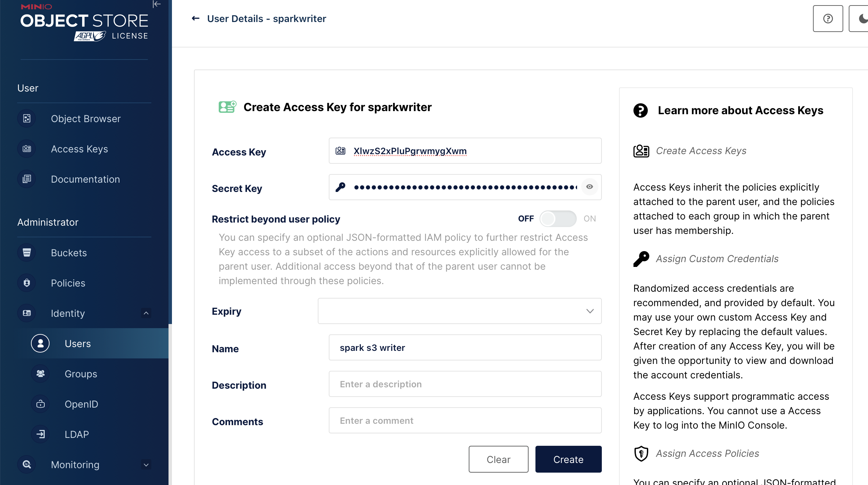Click the Clear button to reset the form
The image size is (868, 485).
coord(498,459)
